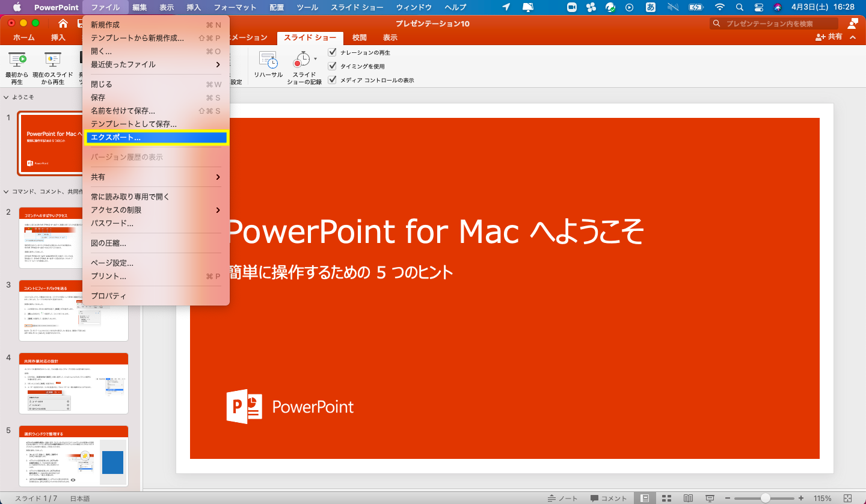The width and height of the screenshot is (866, 504).
Task: Open the 表示 ribbon tab
Action: click(390, 37)
